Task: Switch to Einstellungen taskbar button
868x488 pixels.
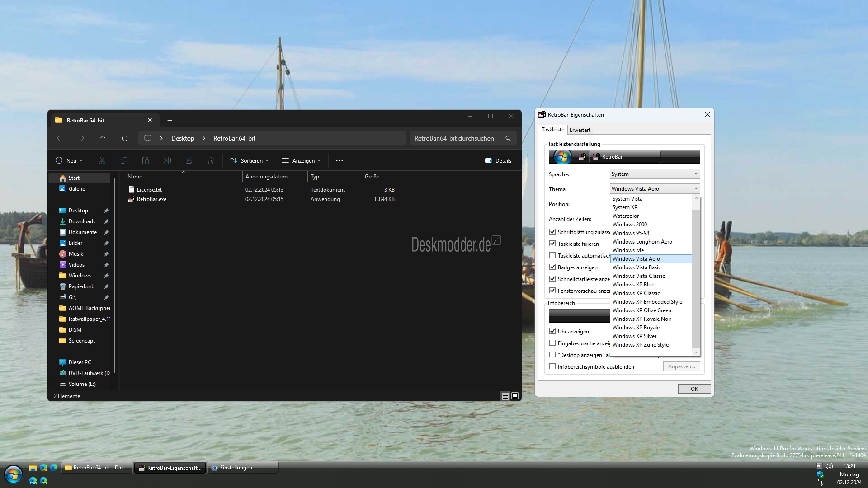Action: [243, 468]
